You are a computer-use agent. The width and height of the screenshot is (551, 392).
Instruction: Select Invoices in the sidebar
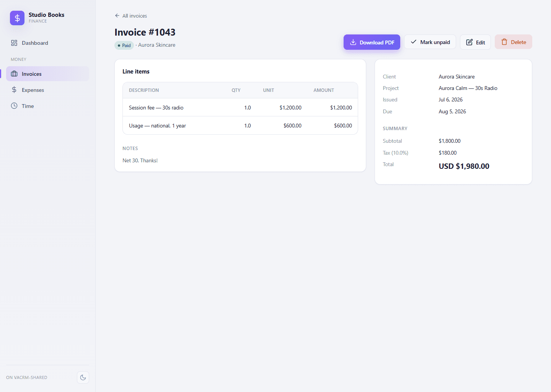click(x=47, y=74)
